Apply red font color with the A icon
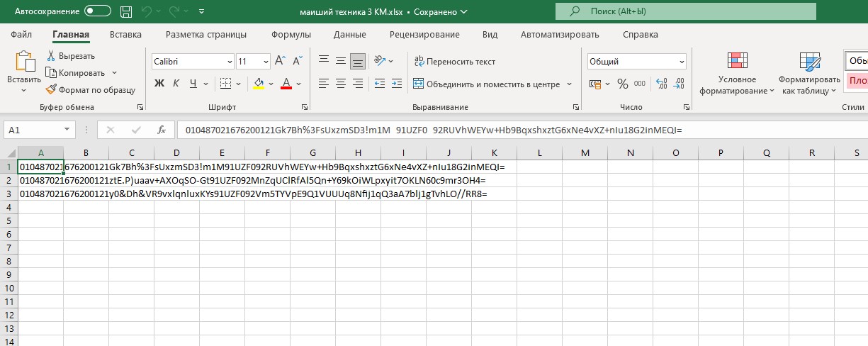 (x=286, y=84)
